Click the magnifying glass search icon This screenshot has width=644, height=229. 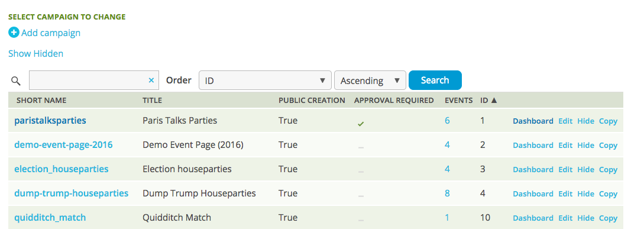point(15,80)
